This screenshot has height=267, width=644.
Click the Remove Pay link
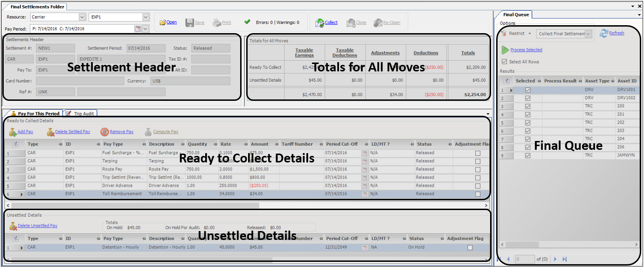pos(121,132)
